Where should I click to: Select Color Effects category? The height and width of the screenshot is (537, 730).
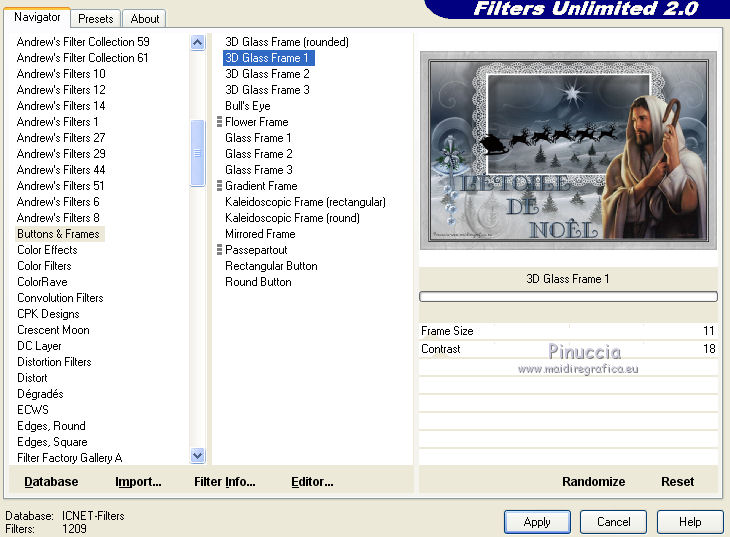pos(47,250)
